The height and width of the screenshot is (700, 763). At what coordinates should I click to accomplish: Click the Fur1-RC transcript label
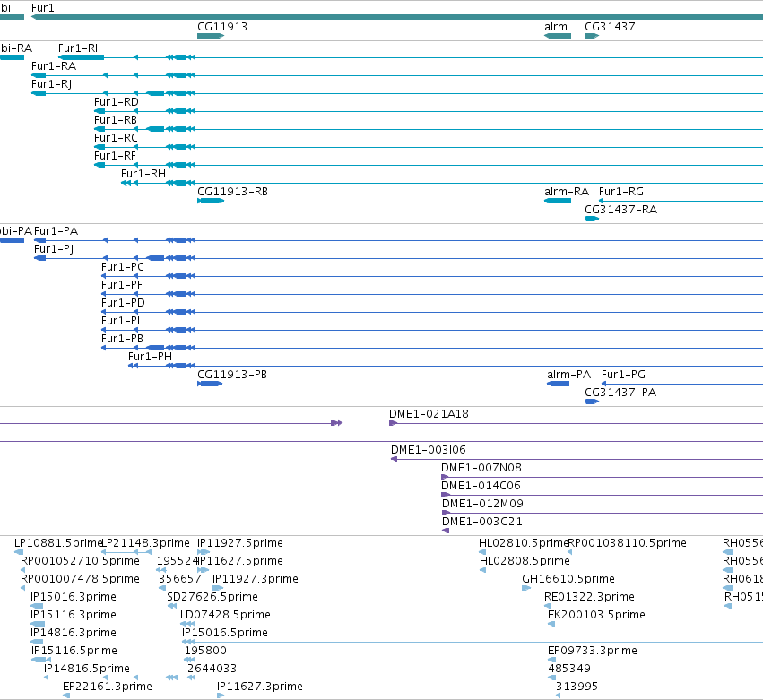coord(116,138)
